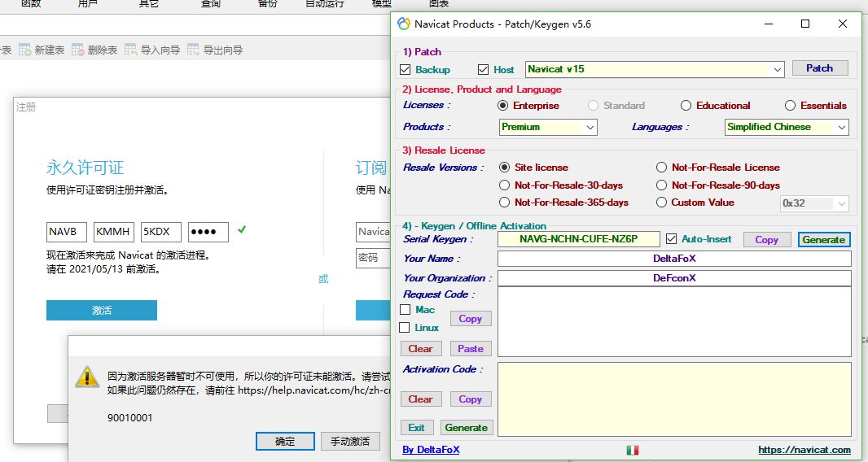
Task: Open the 模型 menu in Navicat
Action: click(382, 3)
